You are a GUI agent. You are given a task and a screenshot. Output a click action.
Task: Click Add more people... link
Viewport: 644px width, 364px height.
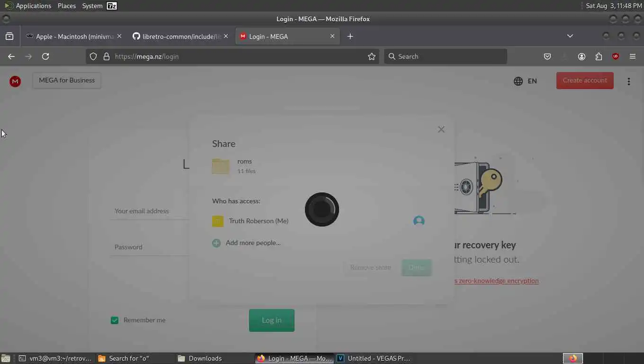click(253, 243)
